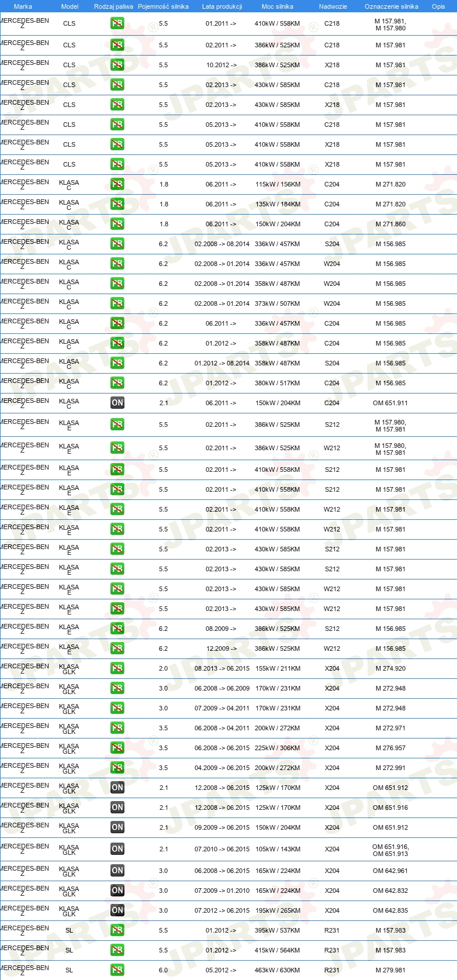Click the petrol icon in the 373kW / 507KM row
Viewport: 457px width, 980px height.
pos(117,303)
